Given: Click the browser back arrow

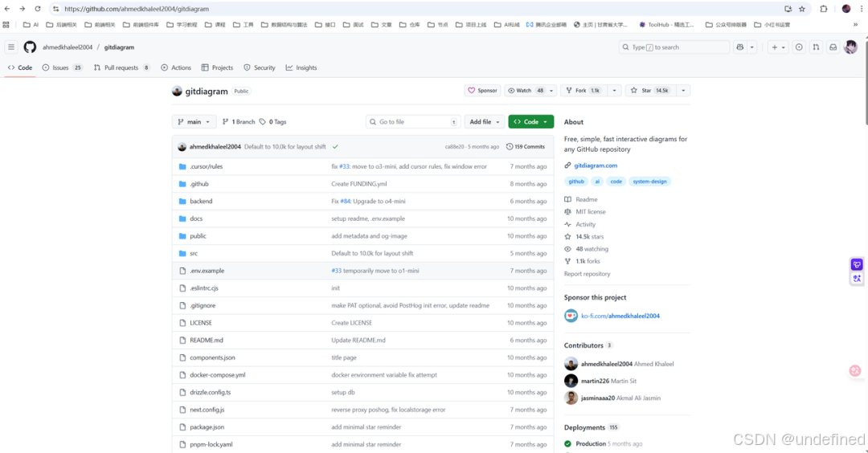Looking at the screenshot, I should point(6,9).
